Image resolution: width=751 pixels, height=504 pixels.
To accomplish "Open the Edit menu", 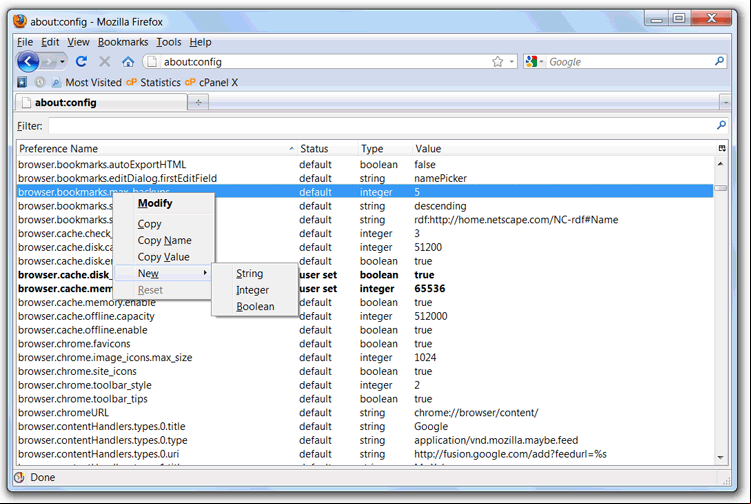I will click(50, 42).
